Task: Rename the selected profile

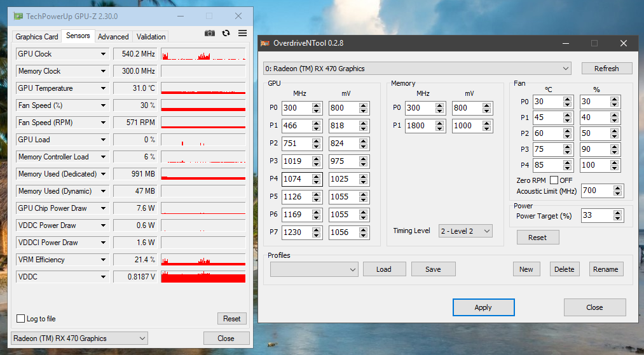Action: click(606, 269)
